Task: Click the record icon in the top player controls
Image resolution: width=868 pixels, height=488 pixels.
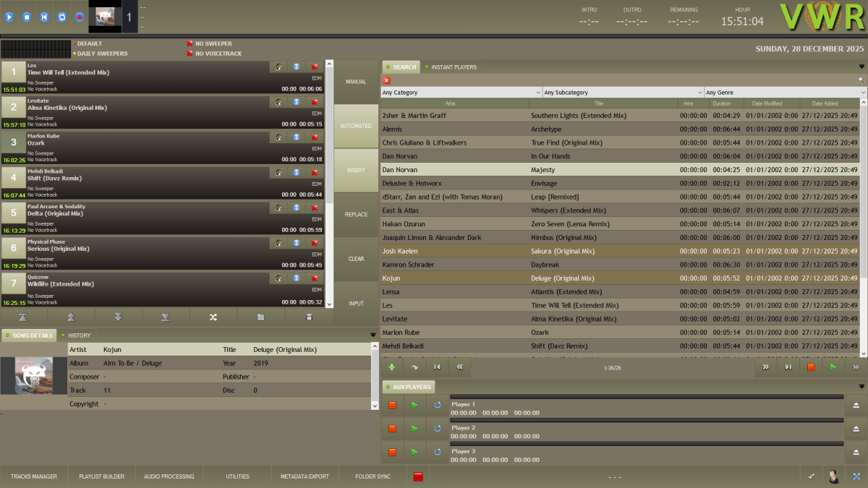Action: point(79,17)
